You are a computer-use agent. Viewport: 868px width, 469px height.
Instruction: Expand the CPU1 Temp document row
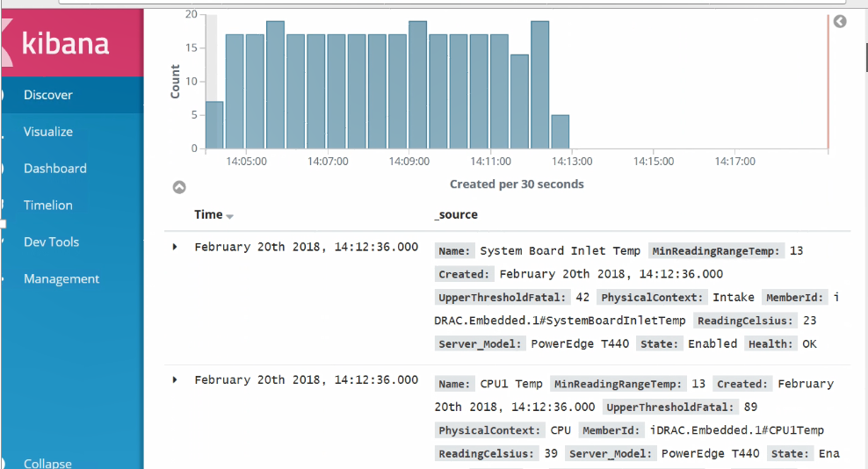pos(175,379)
